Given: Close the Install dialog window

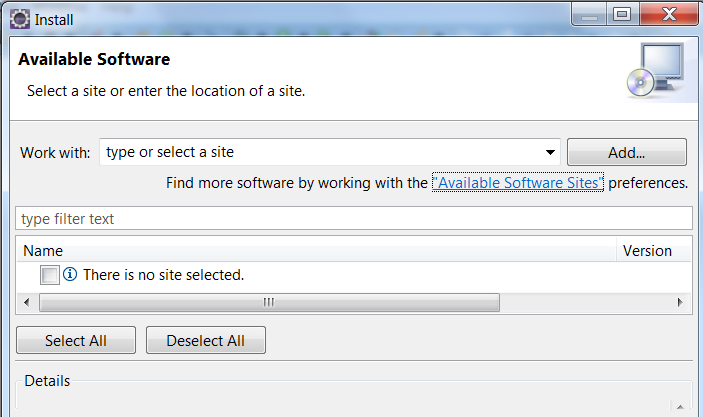Looking at the screenshot, I should 669,14.
